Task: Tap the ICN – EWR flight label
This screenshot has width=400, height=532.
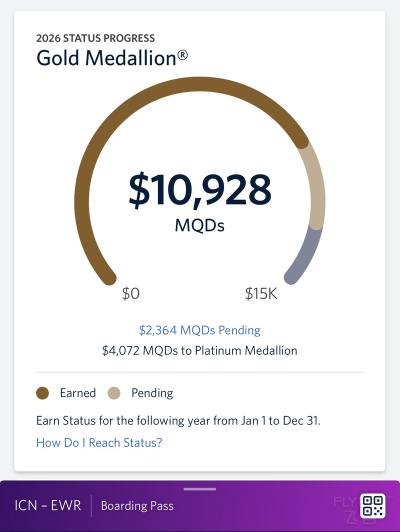Action: (x=48, y=505)
